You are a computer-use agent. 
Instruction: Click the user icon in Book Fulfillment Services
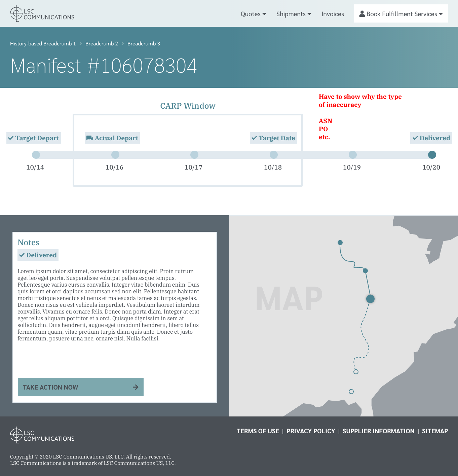361,14
